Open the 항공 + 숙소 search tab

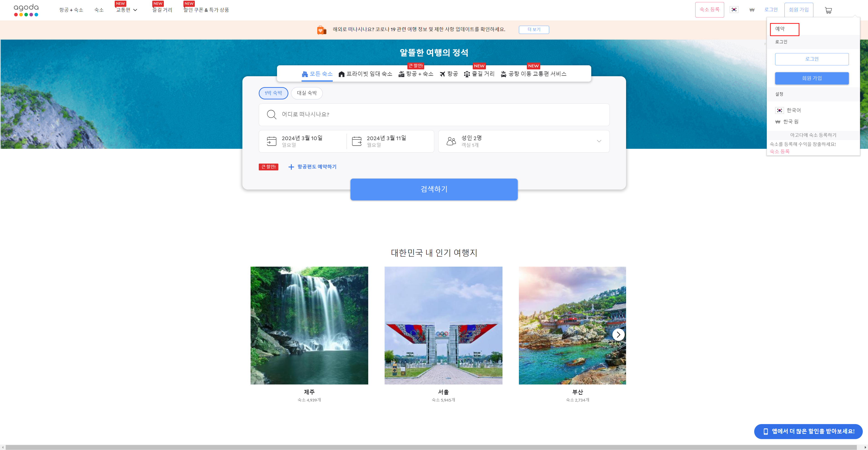coord(416,74)
